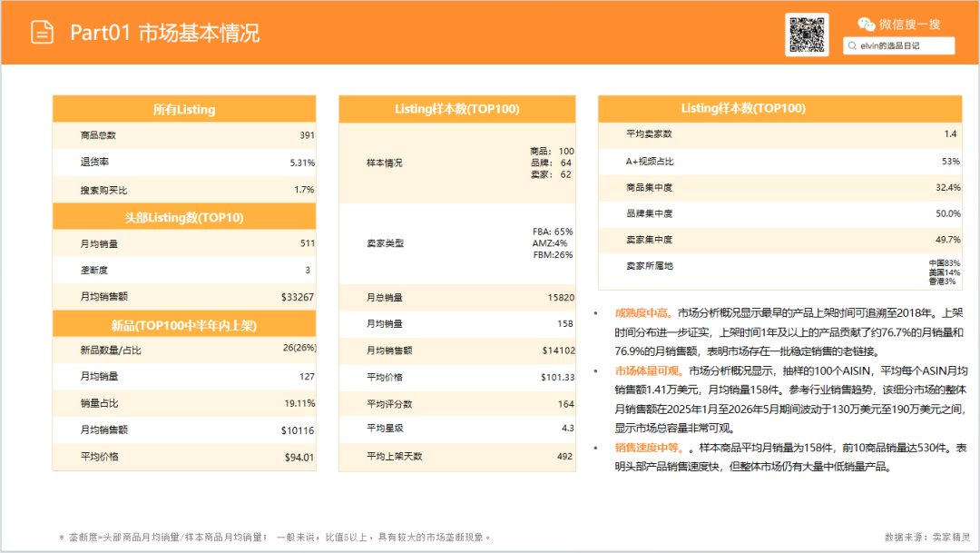Image resolution: width=980 pixels, height=553 pixels.
Task: Click the value '15820'
Action: point(562,298)
